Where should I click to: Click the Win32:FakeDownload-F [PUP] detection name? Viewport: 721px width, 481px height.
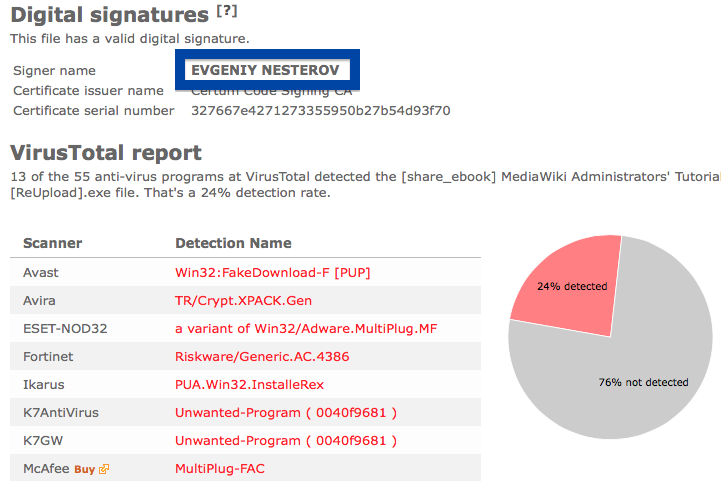[x=273, y=273]
